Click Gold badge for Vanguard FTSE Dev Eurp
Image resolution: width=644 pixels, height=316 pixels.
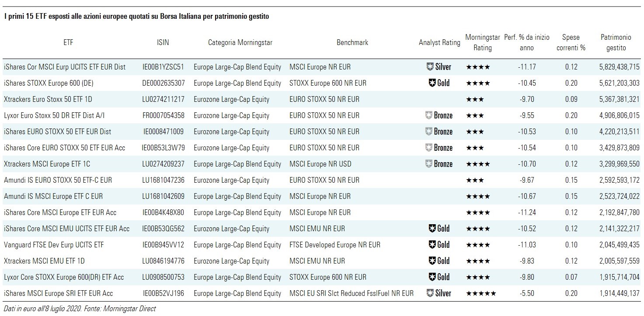point(439,245)
